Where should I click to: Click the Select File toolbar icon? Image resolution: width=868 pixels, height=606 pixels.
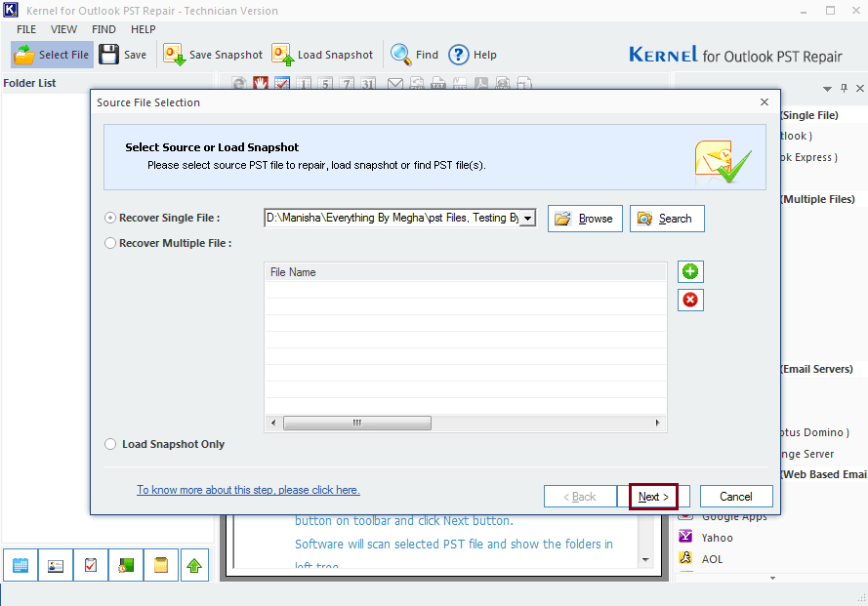23,55
